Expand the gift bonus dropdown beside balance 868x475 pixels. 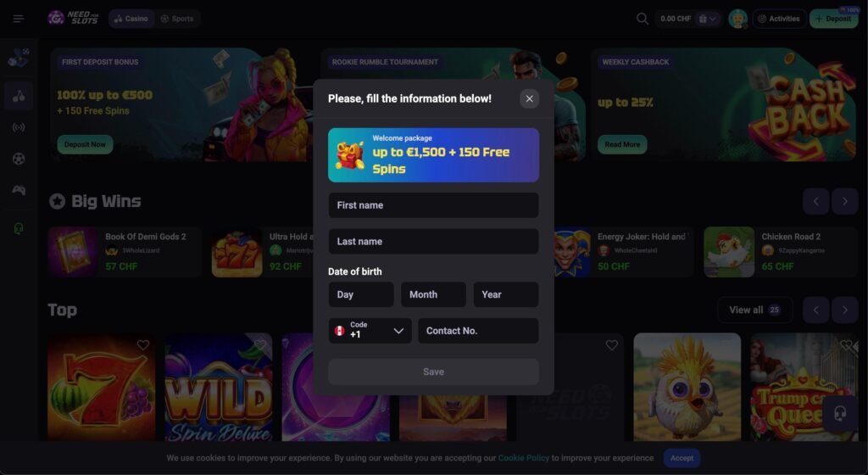pyautogui.click(x=708, y=19)
